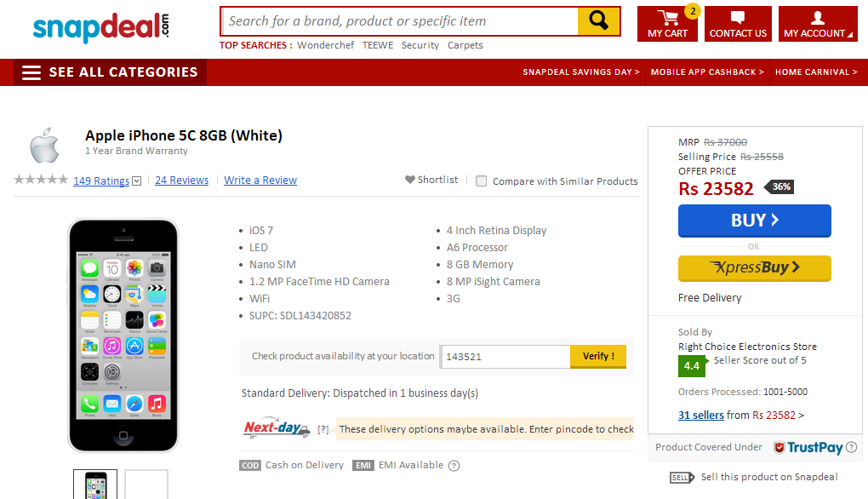Screen dimensions: 868x499
Task: Click the Standard Delivery dispatch text
Action: [360, 393]
